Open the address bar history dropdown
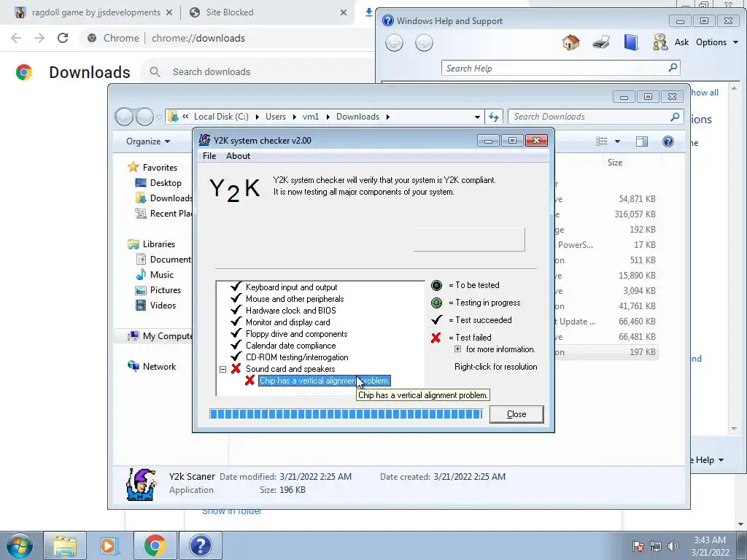747x560 pixels. (x=477, y=117)
